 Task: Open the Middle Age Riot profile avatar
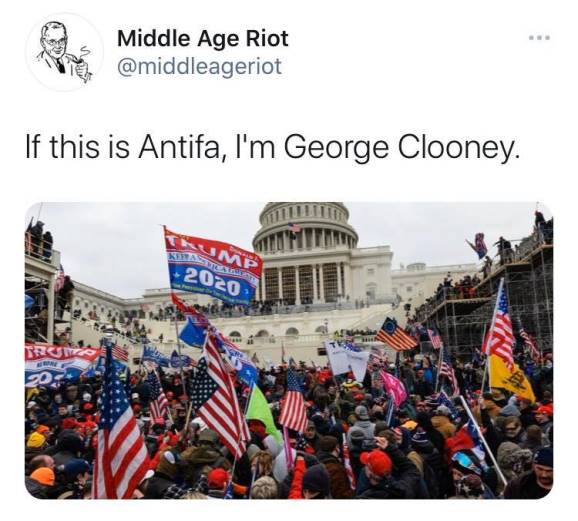point(64,52)
